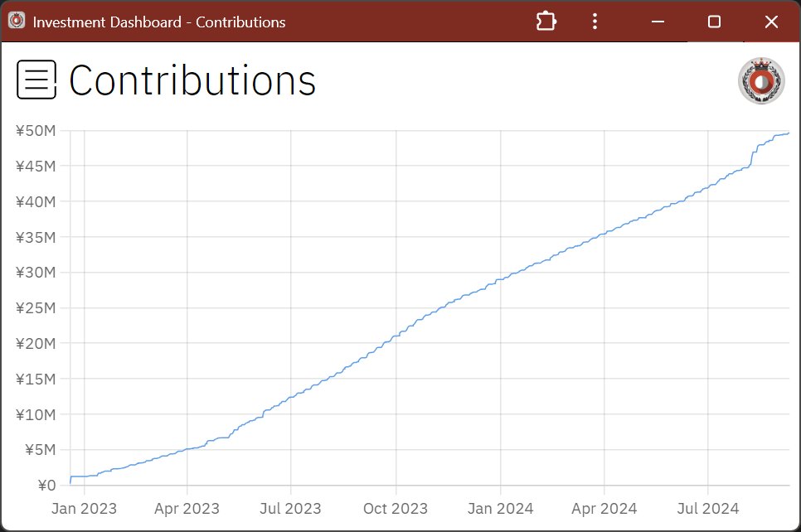Click the Oct 2023 date label
This screenshot has height=532, width=801.
[396, 508]
